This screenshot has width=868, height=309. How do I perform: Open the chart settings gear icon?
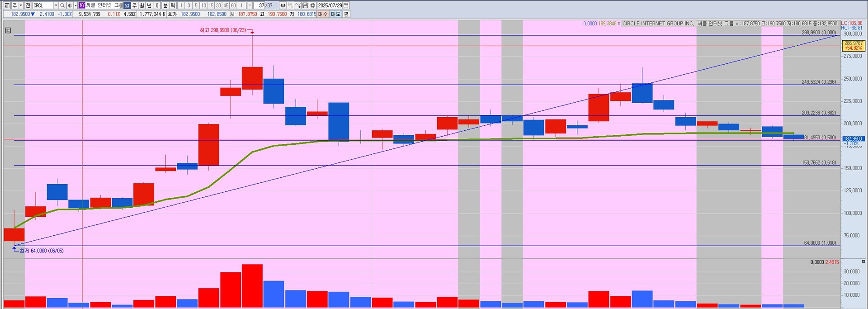312,5
